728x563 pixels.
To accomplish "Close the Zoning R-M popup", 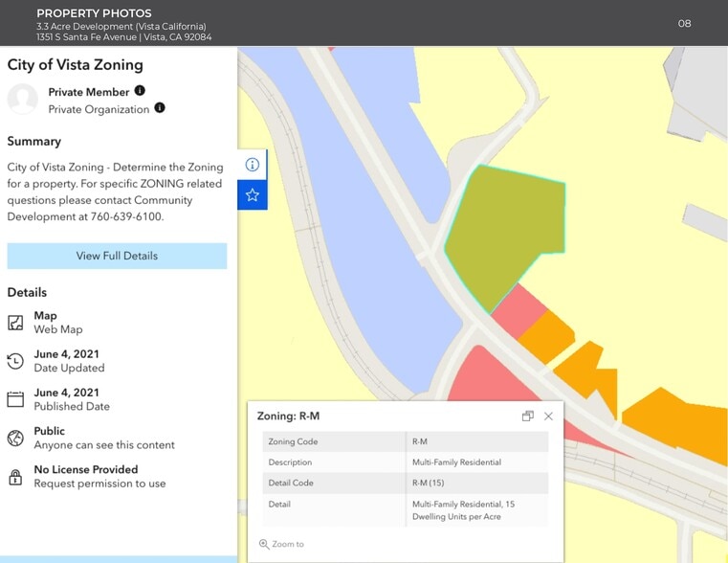I will (x=548, y=417).
